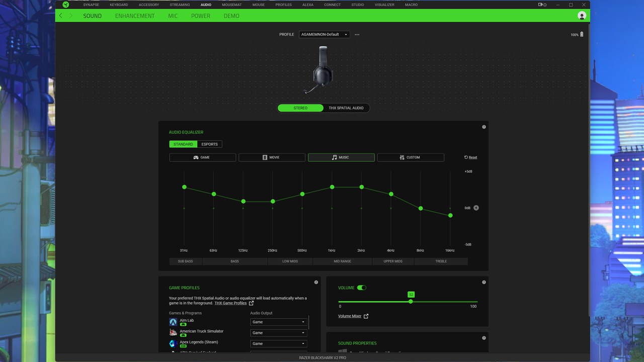Choose the Movie equalizer preset

point(272,157)
